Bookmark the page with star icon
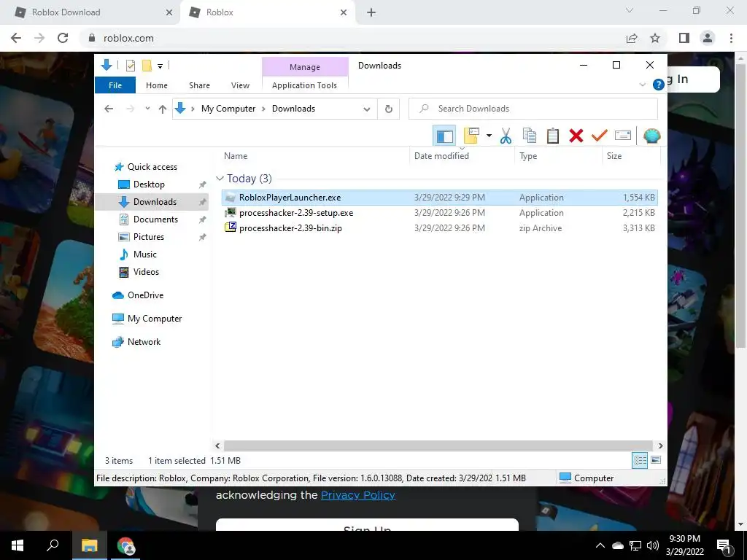 tap(655, 38)
